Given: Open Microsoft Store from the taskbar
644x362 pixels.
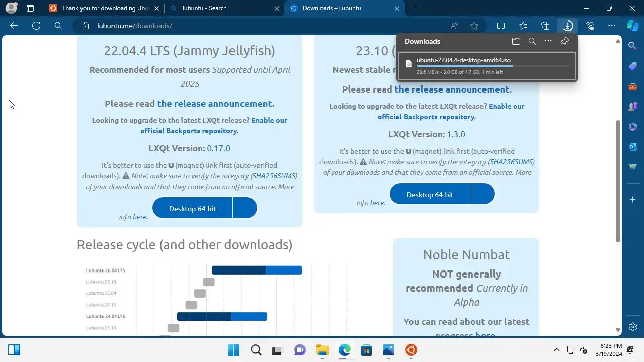Looking at the screenshot, I should pyautogui.click(x=366, y=350).
